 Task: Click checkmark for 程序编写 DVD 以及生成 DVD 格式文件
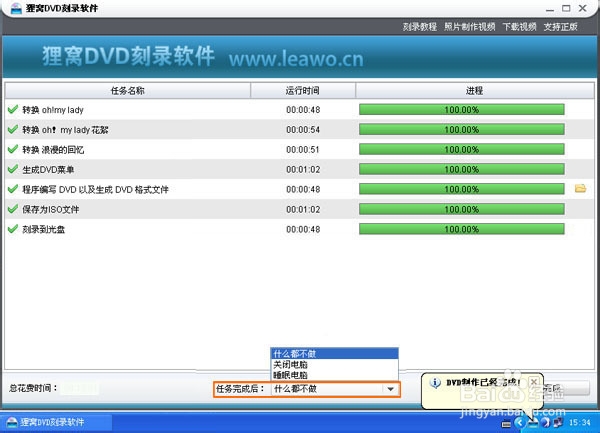pyautogui.click(x=13, y=189)
